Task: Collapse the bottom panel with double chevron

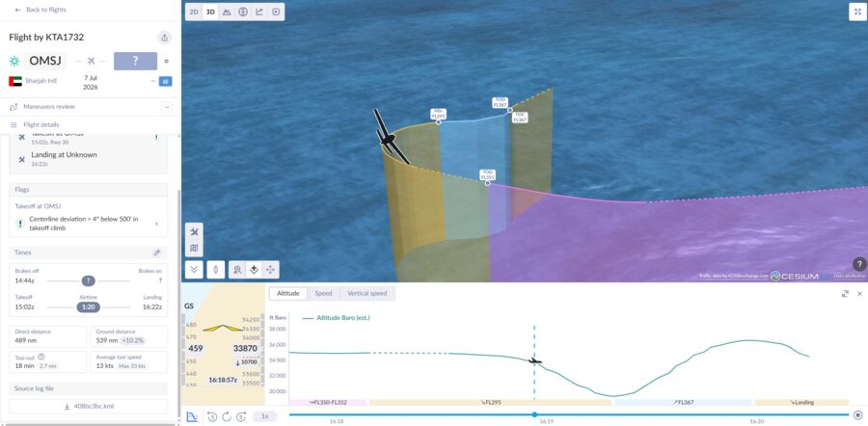Action: [x=194, y=270]
